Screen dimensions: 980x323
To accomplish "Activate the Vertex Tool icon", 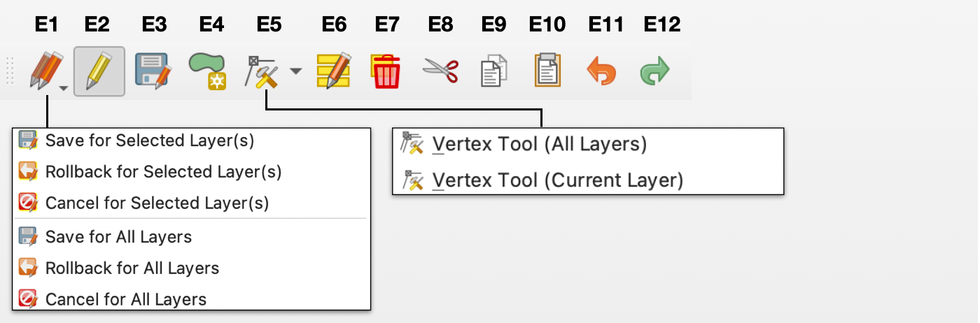I will click(x=262, y=71).
